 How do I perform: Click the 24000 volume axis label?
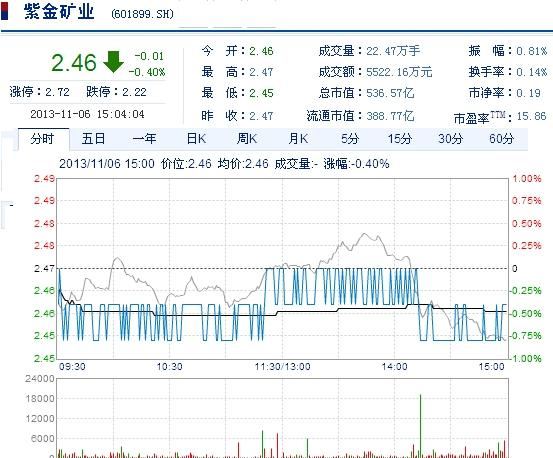[40, 379]
